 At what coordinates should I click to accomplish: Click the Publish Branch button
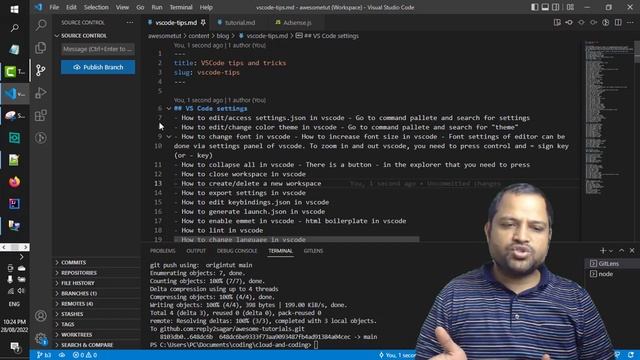click(x=98, y=67)
